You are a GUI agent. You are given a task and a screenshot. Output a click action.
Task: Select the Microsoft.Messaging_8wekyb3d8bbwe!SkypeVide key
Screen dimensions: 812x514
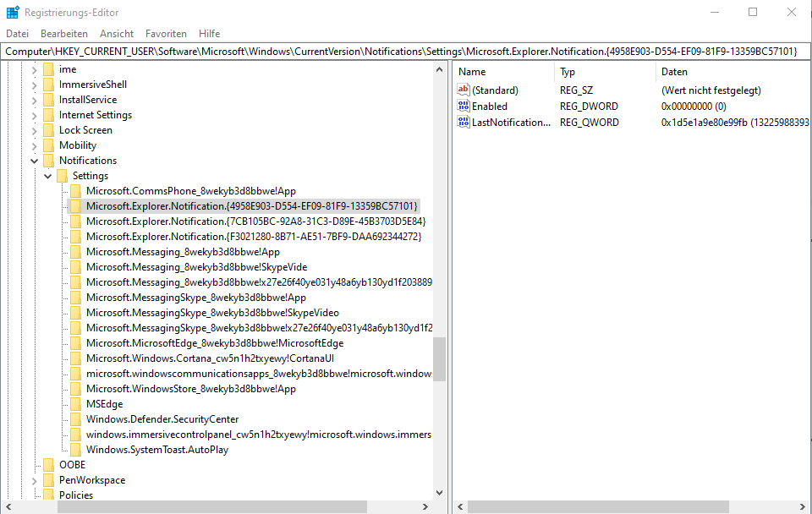pos(197,267)
